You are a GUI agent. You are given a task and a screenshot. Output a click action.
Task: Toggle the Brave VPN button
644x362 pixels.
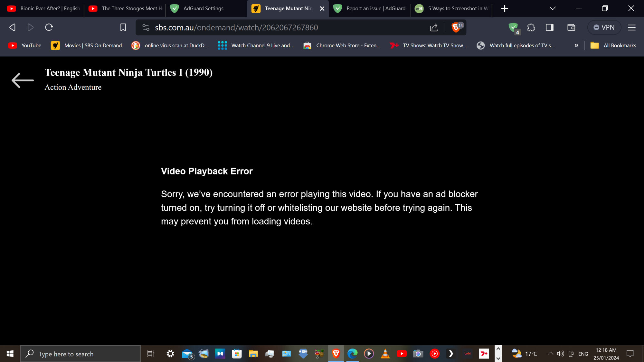(604, 28)
